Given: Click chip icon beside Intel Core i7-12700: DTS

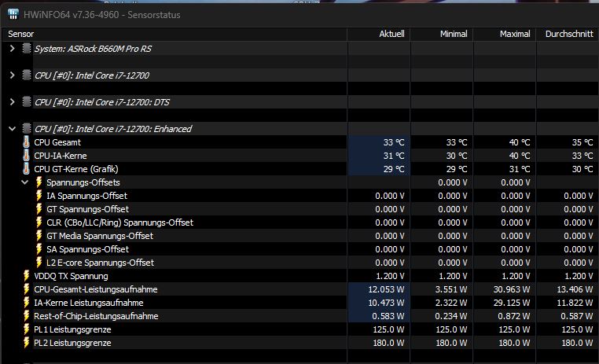Looking at the screenshot, I should point(27,102).
